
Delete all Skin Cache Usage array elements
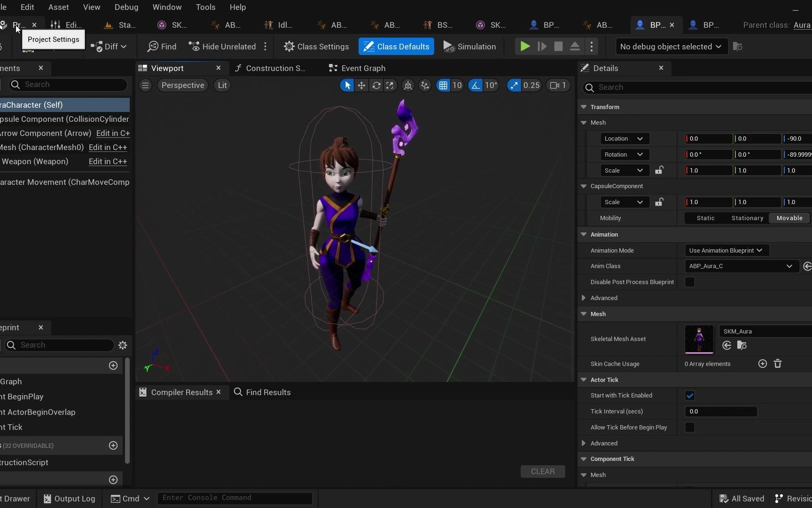pos(778,364)
